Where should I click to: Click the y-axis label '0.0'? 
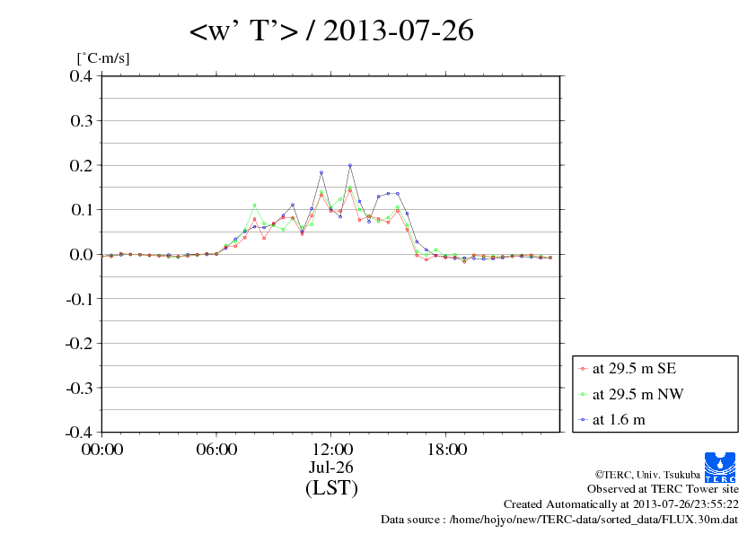tap(81, 255)
